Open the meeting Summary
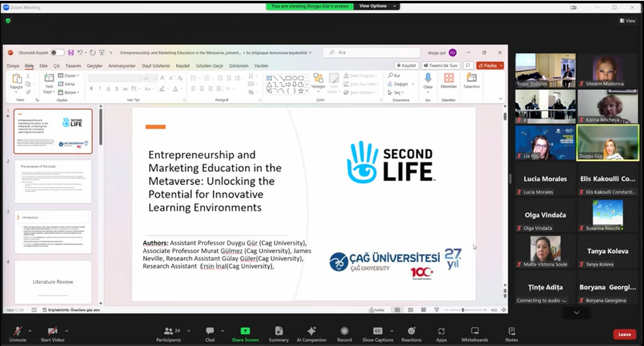Image resolution: width=644 pixels, height=346 pixels. coord(278,334)
